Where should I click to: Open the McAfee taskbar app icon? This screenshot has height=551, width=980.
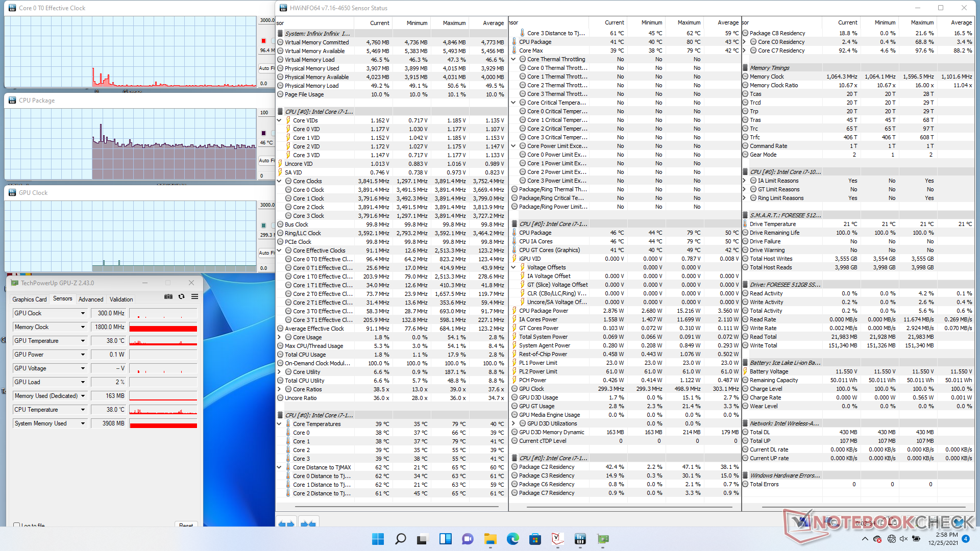[557, 539]
